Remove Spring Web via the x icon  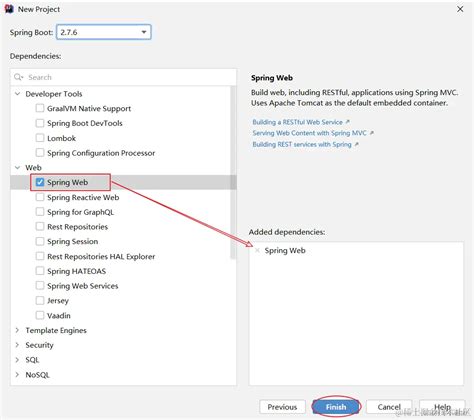click(257, 250)
